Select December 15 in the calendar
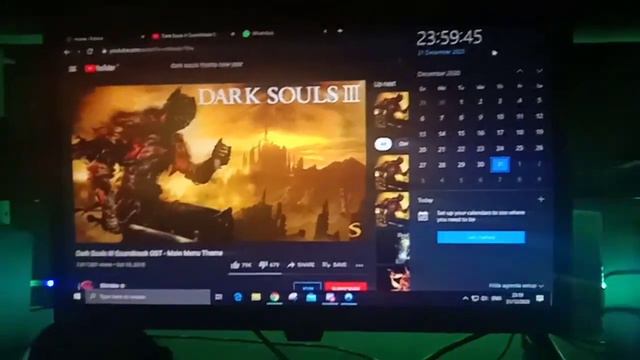 click(x=461, y=133)
